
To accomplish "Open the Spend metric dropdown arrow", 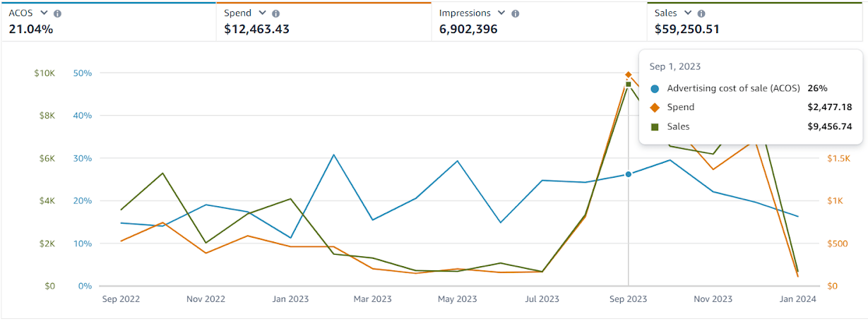I will click(263, 13).
